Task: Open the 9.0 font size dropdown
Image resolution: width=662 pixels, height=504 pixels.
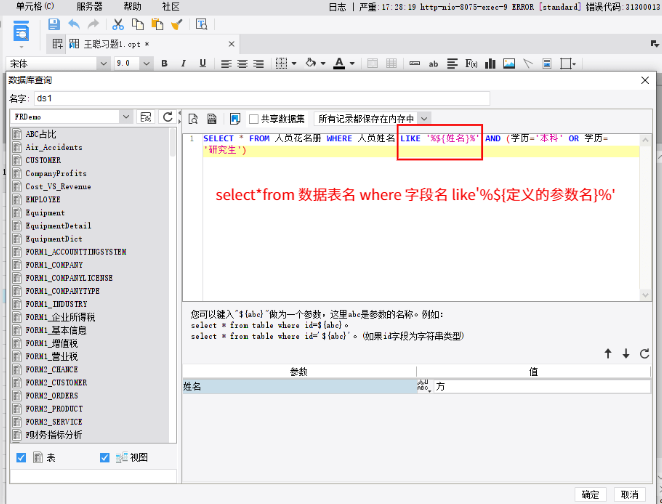Action: click(146, 64)
